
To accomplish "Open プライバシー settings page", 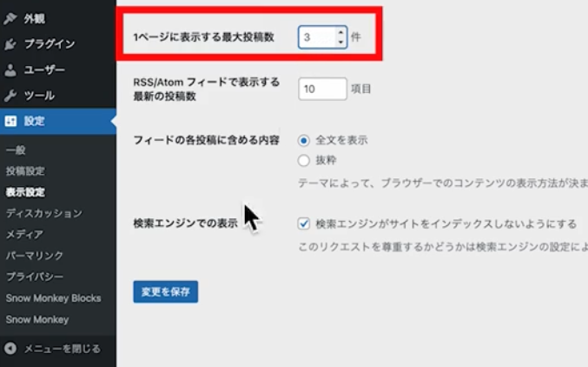I will 34,277.
